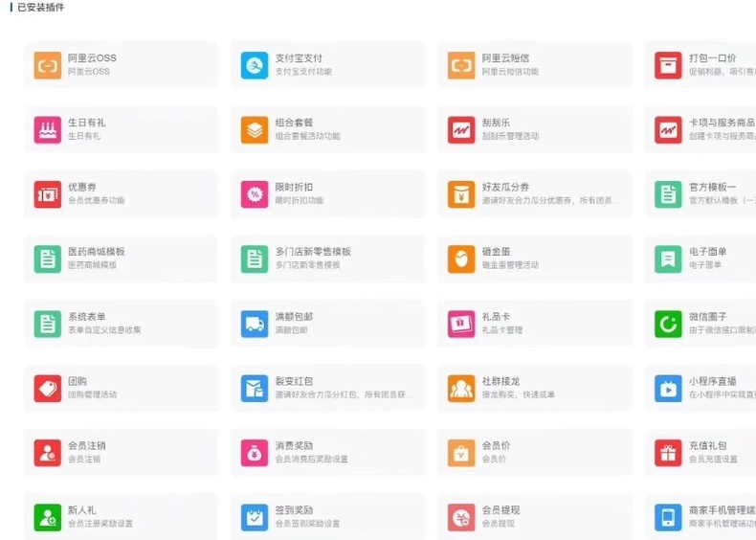The image size is (756, 540).
Task: Select the 会员提现 plugin card
Action: click(535, 517)
